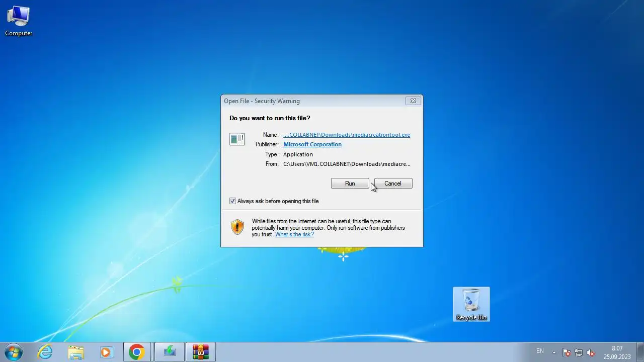Uncheck Always ask before opening this file
Viewport: 644px width, 362px height.
(x=232, y=201)
